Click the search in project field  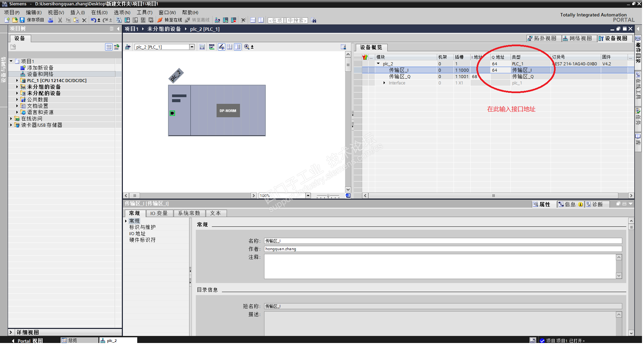pos(288,20)
